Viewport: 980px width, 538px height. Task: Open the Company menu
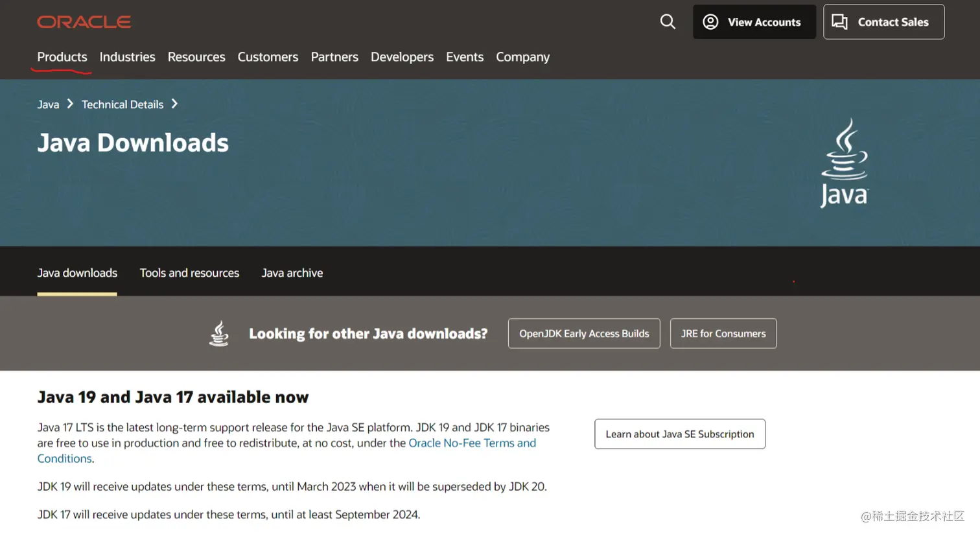coord(522,57)
